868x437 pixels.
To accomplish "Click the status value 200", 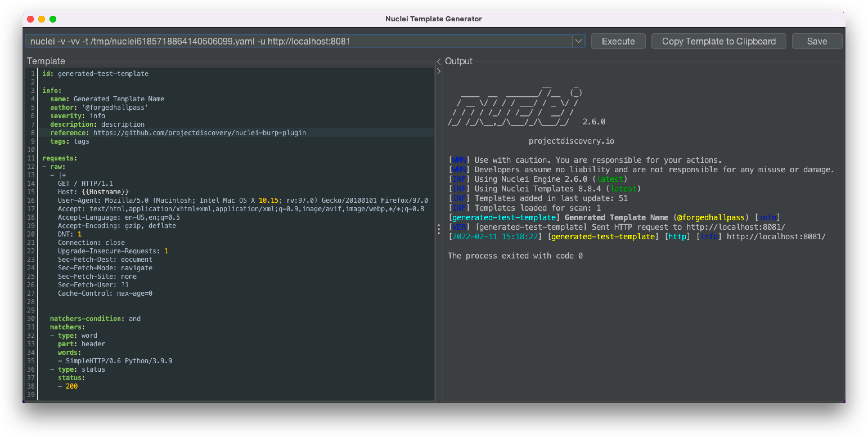I will [x=71, y=386].
